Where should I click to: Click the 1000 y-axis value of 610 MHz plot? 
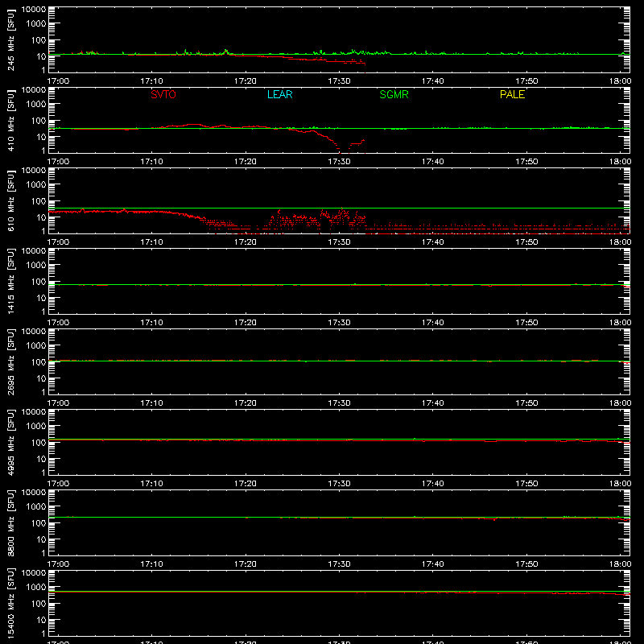coord(36,184)
